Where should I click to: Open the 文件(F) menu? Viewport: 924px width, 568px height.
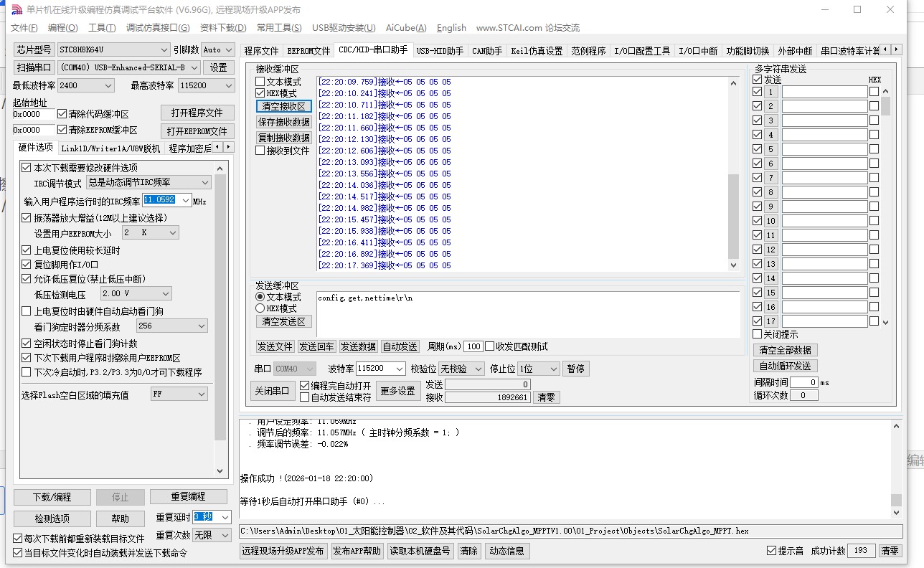[x=24, y=28]
